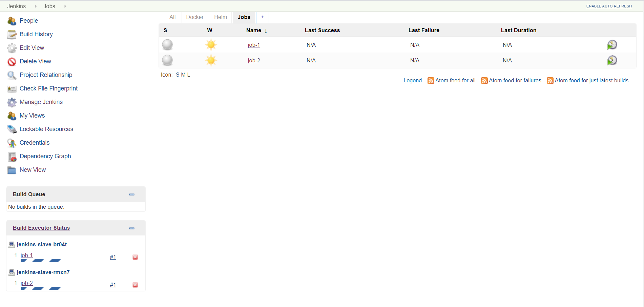Viewport: 644px width, 307px height.
Task: Click the My Views people icon
Action: [12, 116]
